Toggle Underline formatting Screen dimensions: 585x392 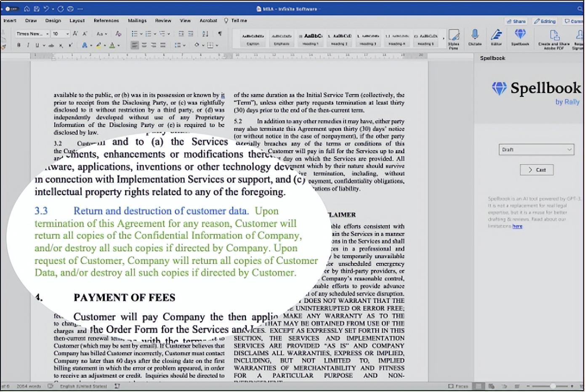[37, 45]
